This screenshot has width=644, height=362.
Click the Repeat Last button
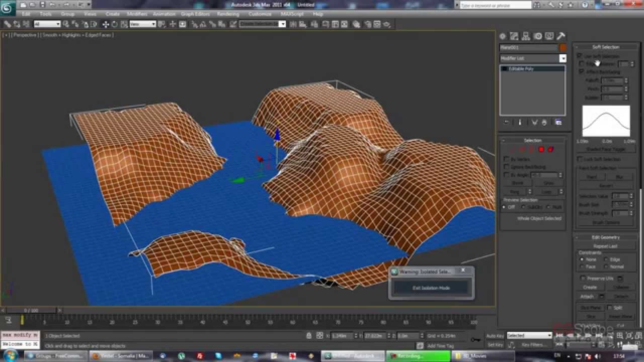pos(605,246)
